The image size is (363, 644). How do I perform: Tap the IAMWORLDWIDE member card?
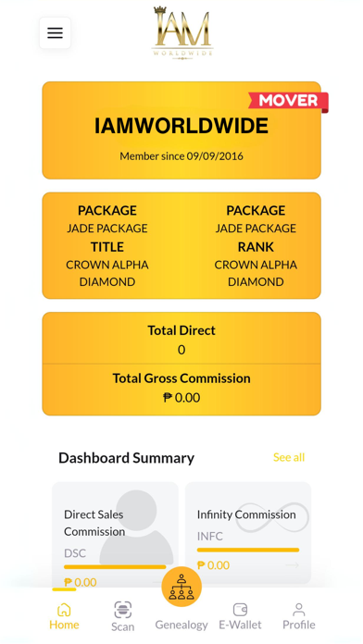(x=181, y=130)
